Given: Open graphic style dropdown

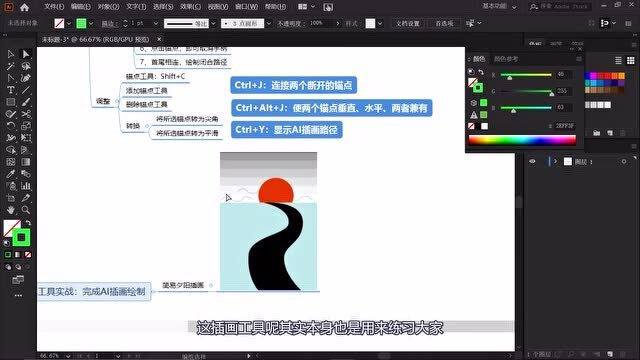Looking at the screenshot, I should (x=380, y=24).
